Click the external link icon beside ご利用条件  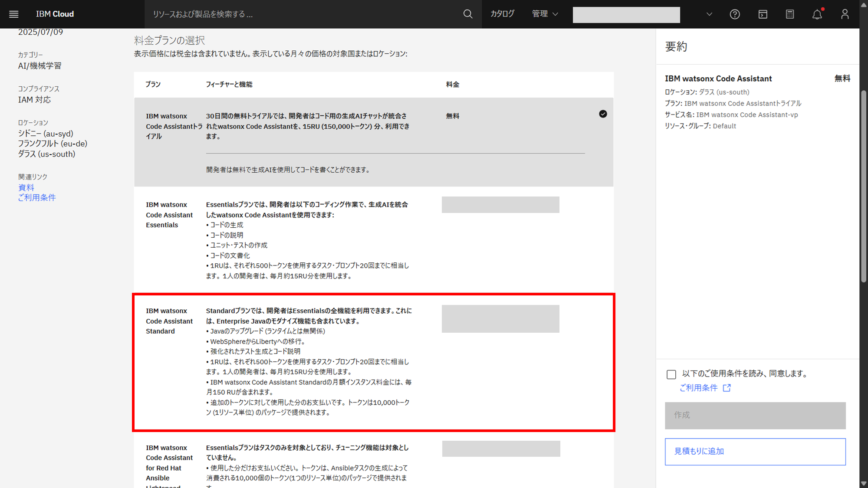coord(727,388)
